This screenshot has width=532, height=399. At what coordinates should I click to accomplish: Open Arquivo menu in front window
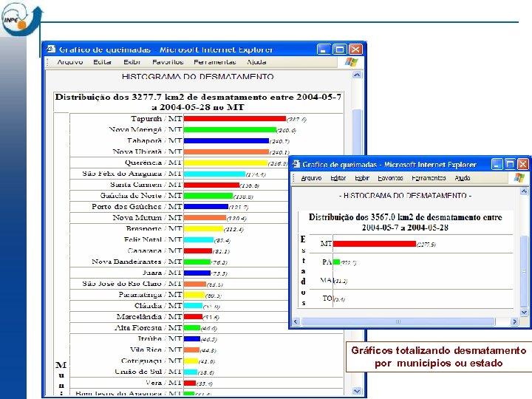pos(311,178)
